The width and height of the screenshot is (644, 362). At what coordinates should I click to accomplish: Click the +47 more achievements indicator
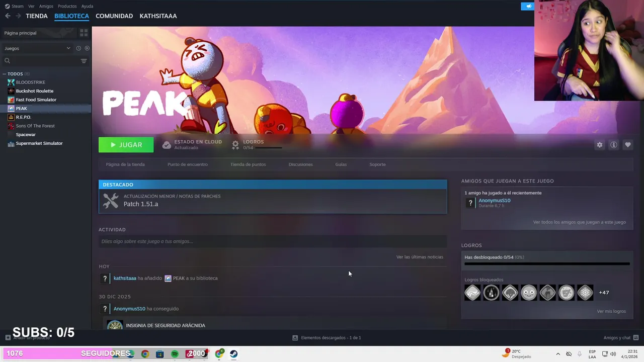604,293
